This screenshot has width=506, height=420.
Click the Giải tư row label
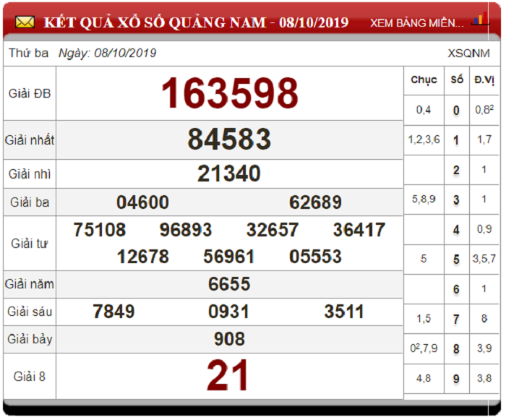(x=30, y=244)
